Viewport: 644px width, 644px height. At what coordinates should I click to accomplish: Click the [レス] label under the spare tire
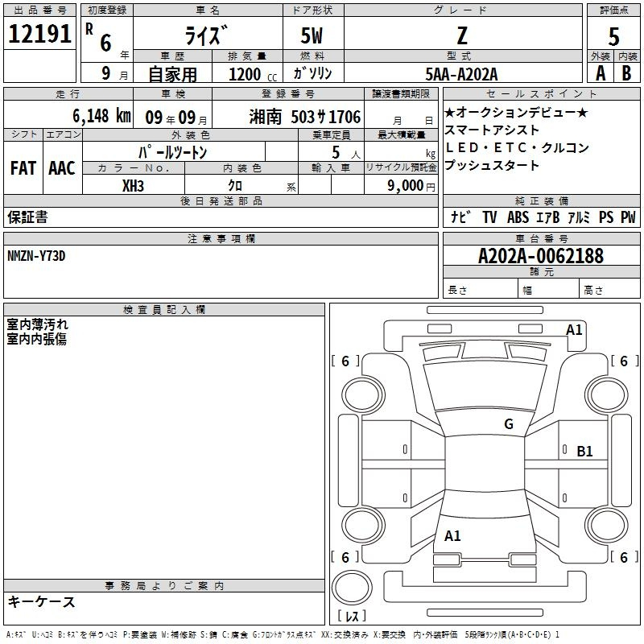pos(355,616)
